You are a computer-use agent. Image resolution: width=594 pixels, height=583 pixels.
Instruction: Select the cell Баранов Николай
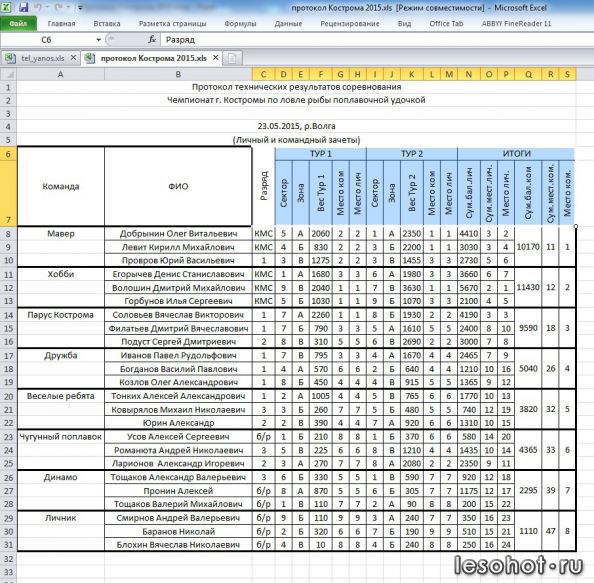coord(178,531)
